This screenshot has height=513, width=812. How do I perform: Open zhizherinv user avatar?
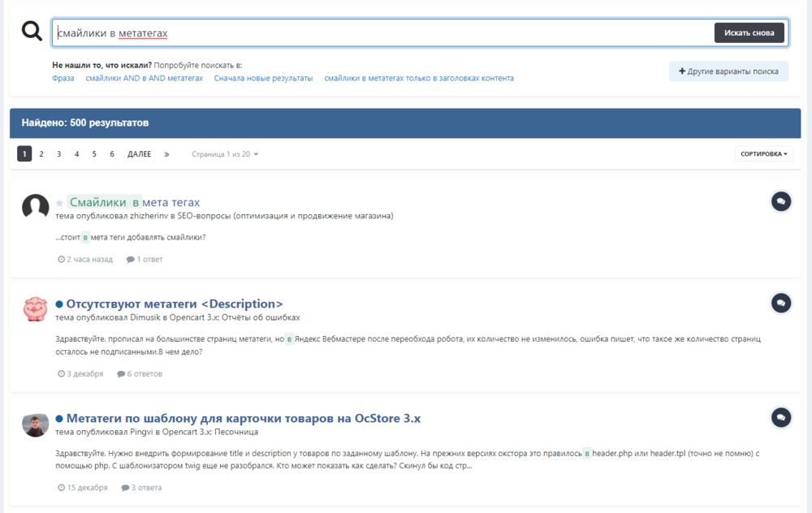click(x=35, y=208)
